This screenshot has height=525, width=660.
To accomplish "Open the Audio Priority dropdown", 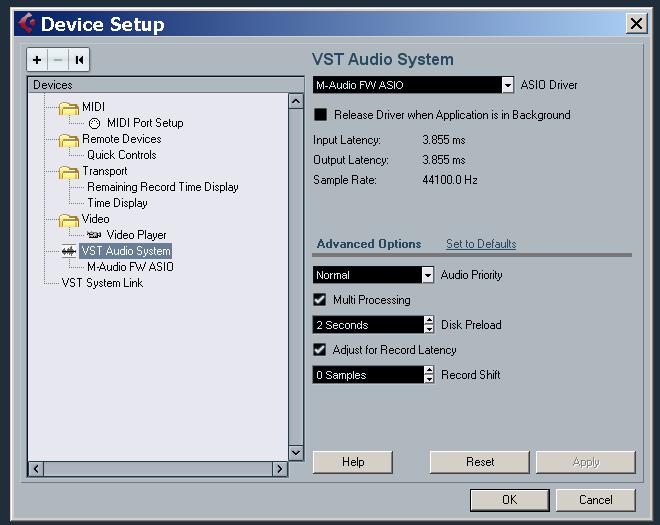I will [x=428, y=275].
